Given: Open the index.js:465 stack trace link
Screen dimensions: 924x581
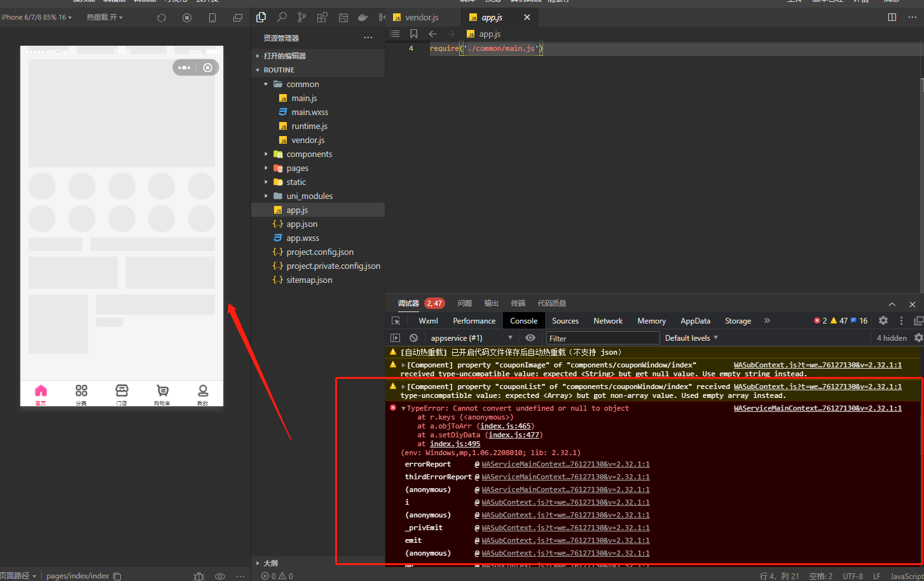Looking at the screenshot, I should [x=506, y=427].
